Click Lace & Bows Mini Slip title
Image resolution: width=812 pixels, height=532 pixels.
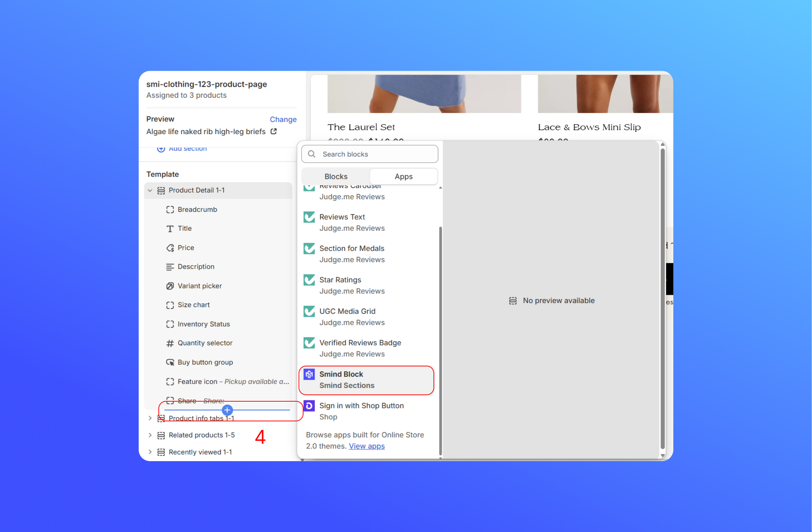[x=589, y=127]
